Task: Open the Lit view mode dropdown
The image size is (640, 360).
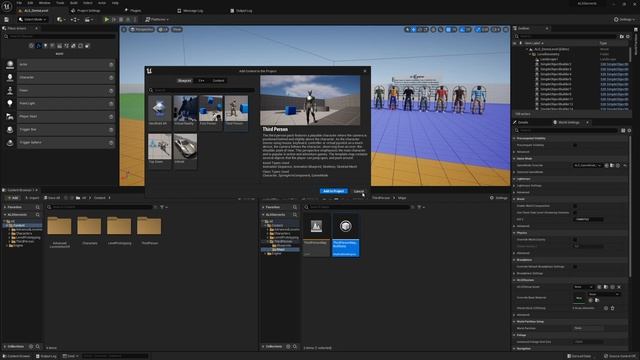Action: (x=163, y=29)
